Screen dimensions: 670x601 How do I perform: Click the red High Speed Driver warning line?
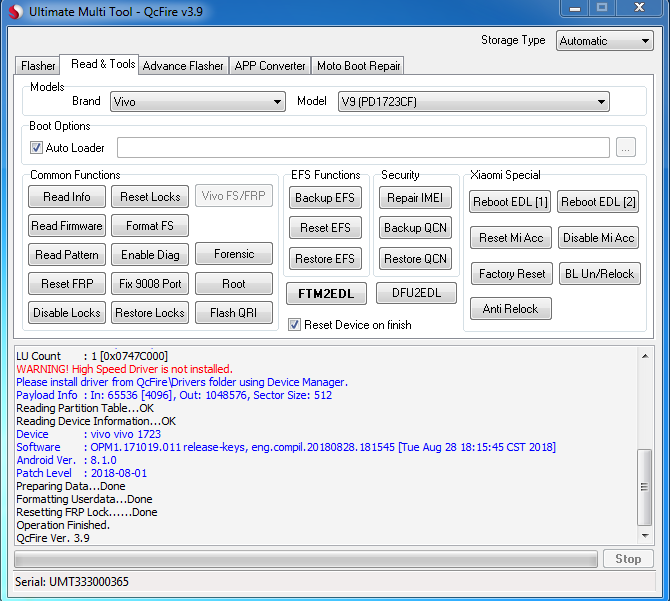tap(124, 369)
